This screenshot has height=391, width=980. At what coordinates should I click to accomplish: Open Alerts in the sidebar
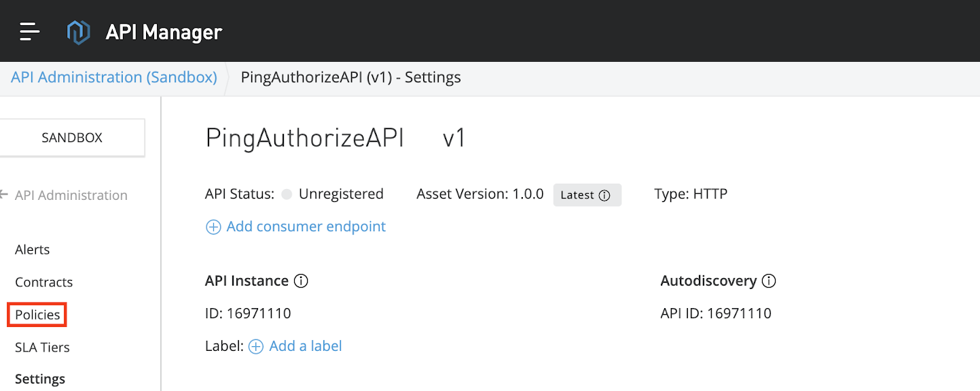click(x=33, y=250)
